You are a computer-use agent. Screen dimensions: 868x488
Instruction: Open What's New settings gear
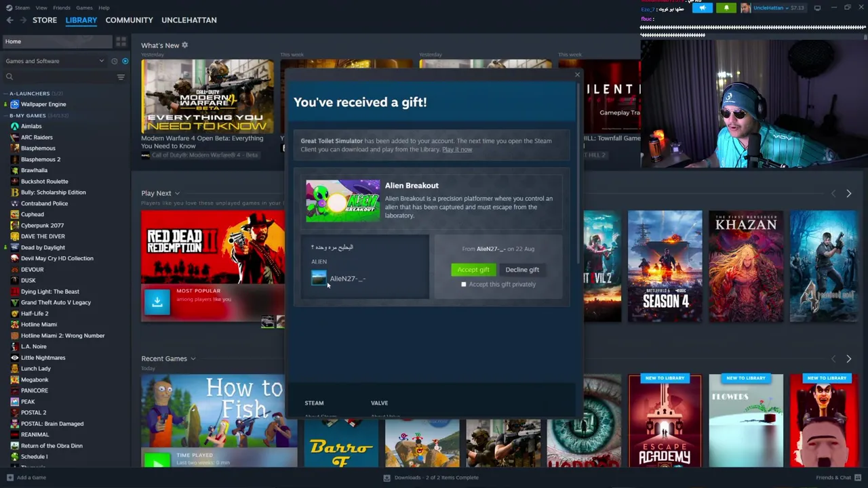(x=184, y=45)
